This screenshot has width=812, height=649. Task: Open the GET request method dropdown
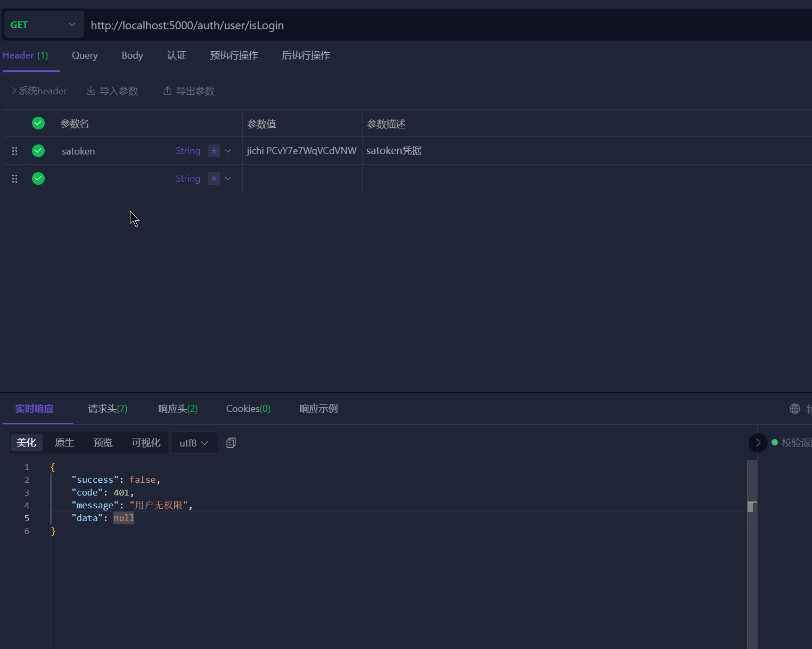[x=44, y=25]
